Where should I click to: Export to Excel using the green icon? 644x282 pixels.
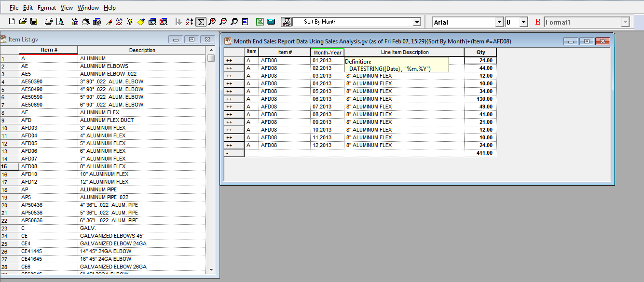point(260,22)
